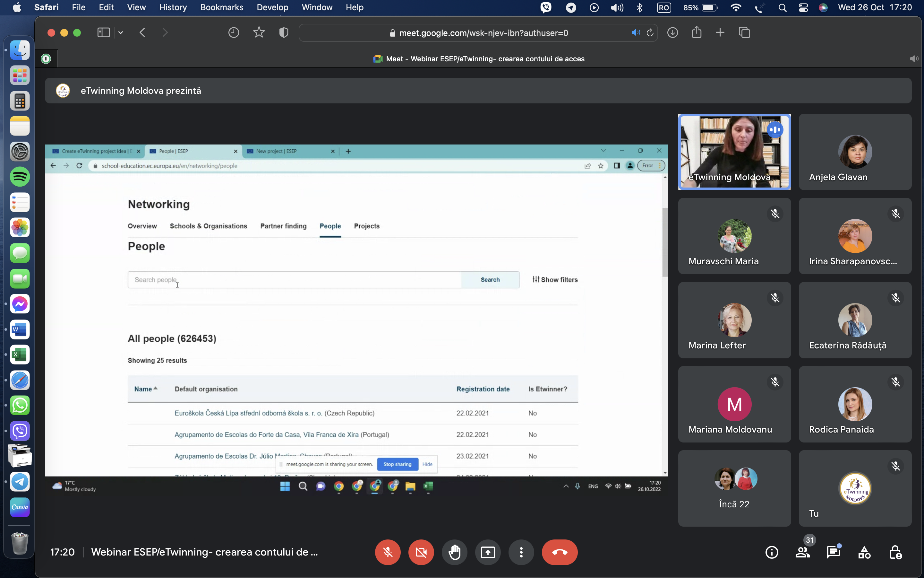Open Viber from the Dock
This screenshot has height=578, width=924.
coord(20,431)
